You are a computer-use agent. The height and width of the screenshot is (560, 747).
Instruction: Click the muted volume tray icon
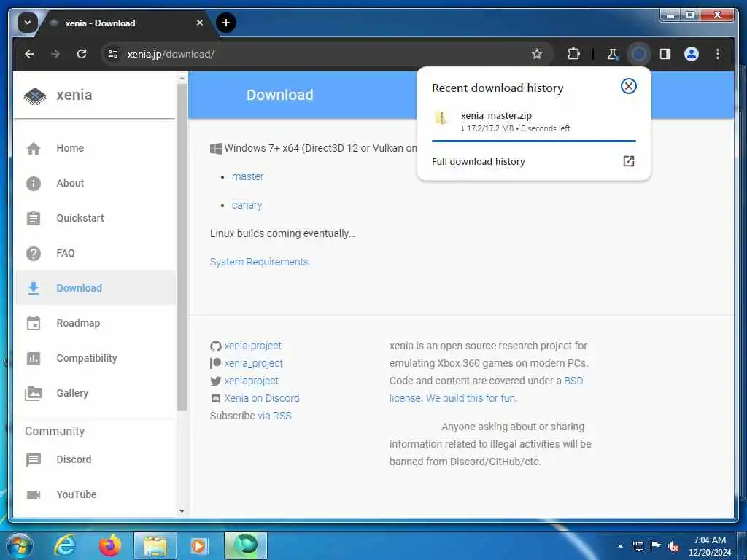pyautogui.click(x=673, y=546)
